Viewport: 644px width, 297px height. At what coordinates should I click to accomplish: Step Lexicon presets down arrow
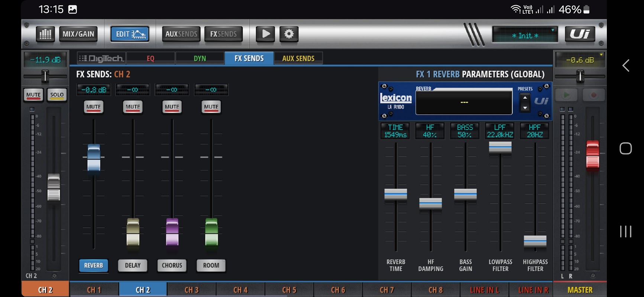(525, 108)
